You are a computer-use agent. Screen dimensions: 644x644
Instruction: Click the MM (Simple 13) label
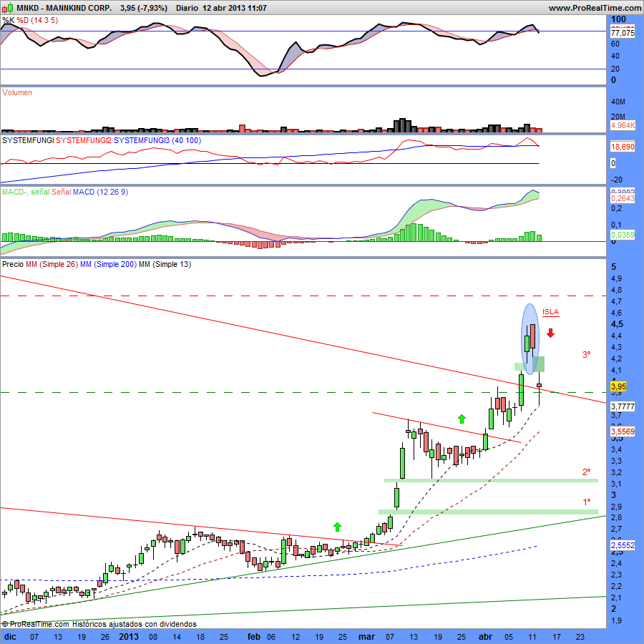tap(165, 264)
